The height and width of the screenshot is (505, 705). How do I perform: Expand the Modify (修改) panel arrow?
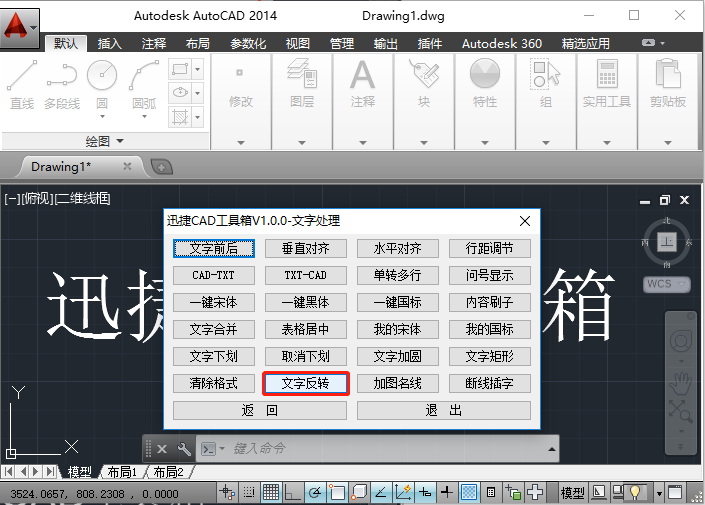(241, 143)
